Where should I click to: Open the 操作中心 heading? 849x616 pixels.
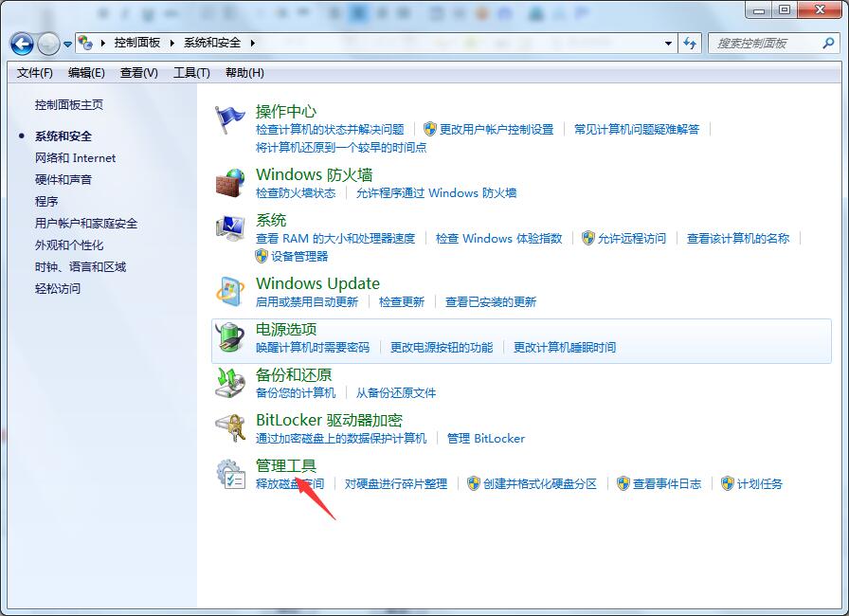click(x=286, y=112)
